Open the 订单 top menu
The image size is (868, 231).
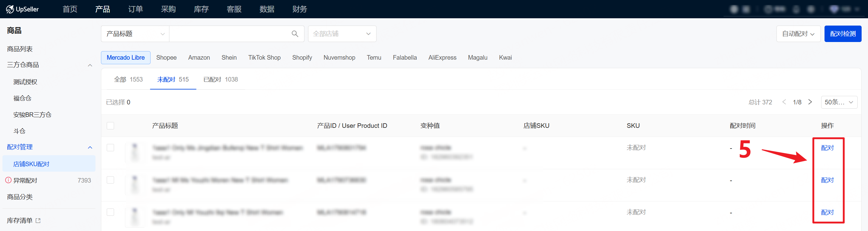coord(135,9)
